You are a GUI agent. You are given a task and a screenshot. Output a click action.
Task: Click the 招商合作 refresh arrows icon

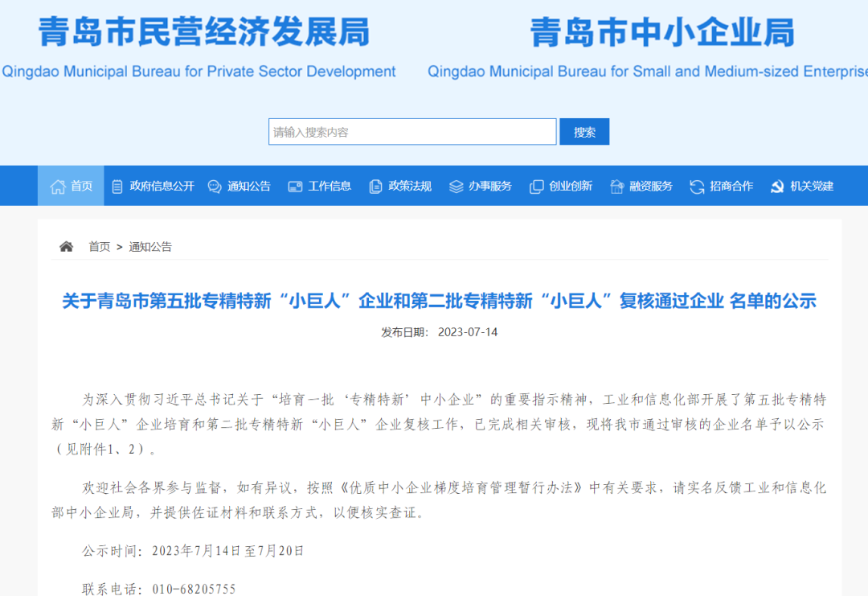[695, 186]
